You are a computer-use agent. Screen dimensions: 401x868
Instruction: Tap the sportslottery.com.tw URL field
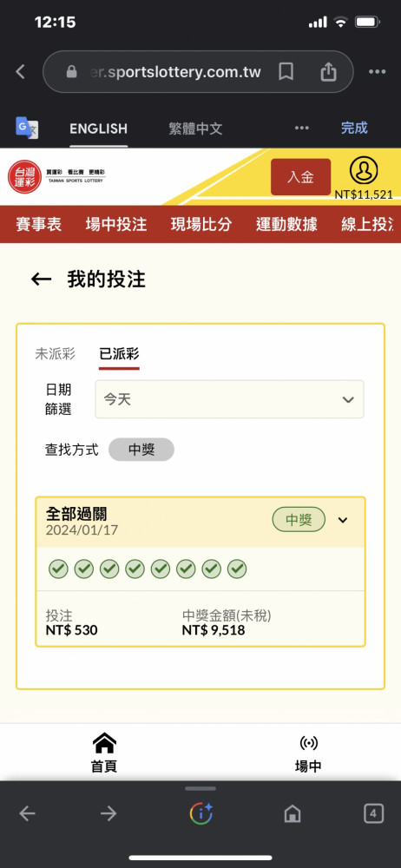[x=175, y=71]
